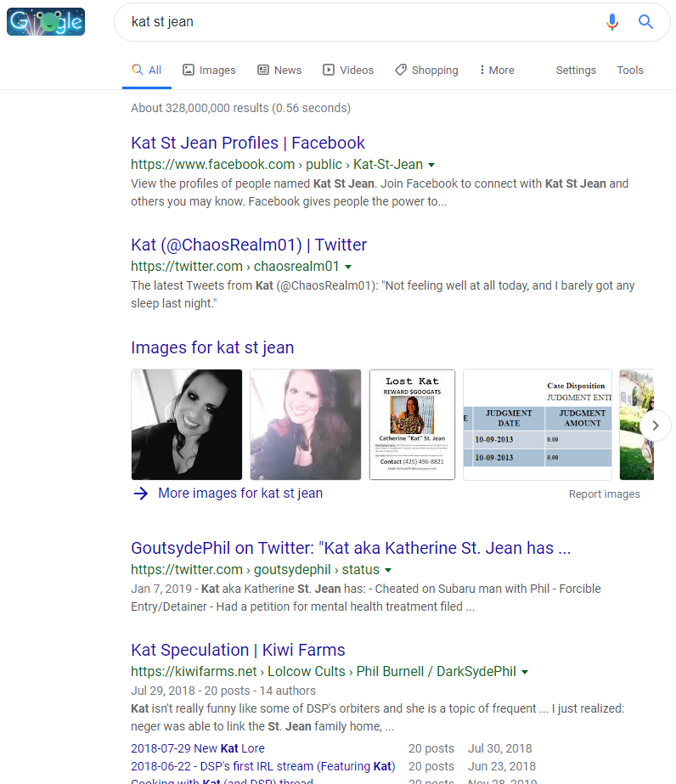Expand the More search categories menu
The image size is (676, 784).
coord(497,71)
